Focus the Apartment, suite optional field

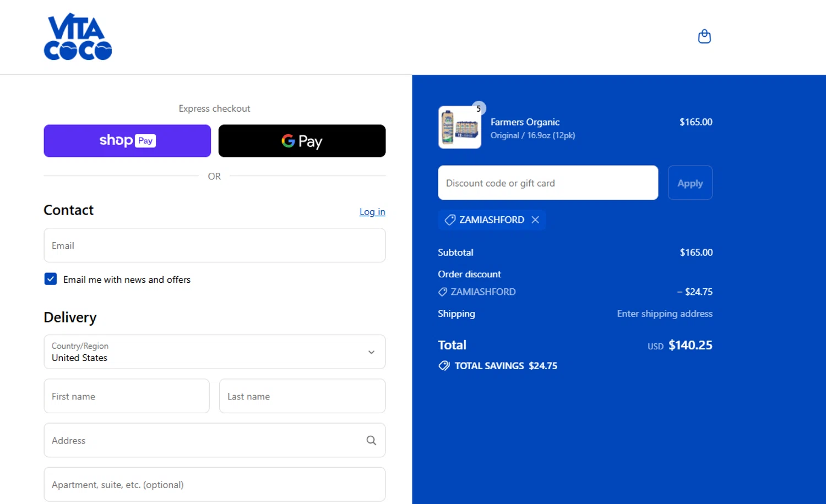click(215, 484)
